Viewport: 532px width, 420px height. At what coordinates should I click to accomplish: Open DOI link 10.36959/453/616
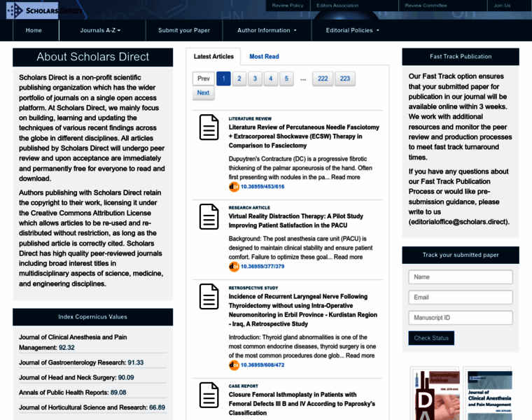click(x=262, y=187)
